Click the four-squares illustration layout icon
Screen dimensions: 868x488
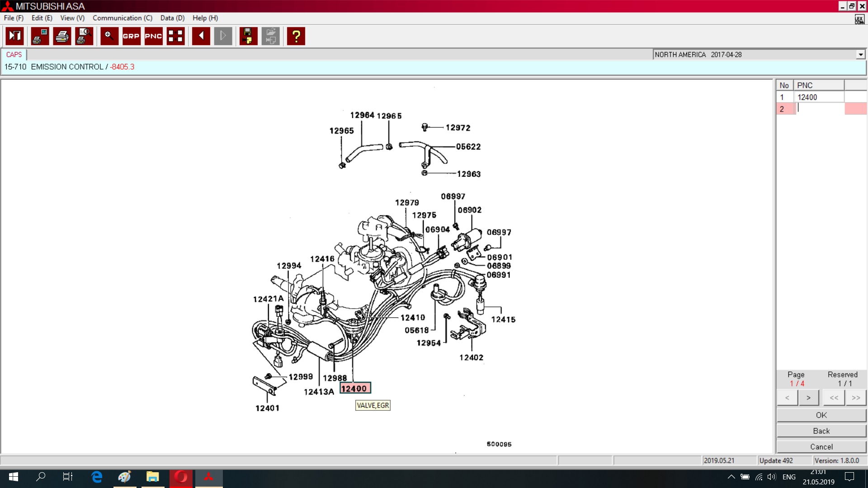tap(175, 36)
